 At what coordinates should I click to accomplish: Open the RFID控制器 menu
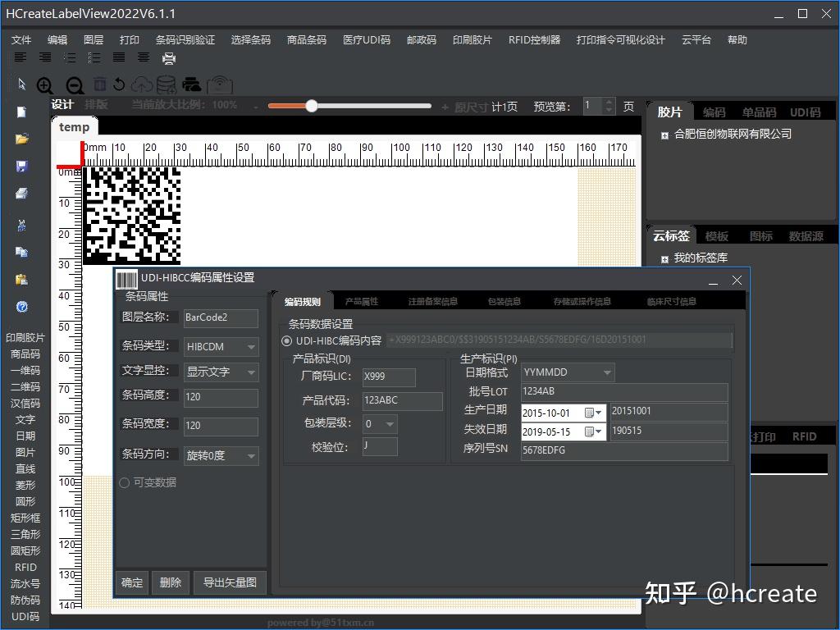point(534,39)
